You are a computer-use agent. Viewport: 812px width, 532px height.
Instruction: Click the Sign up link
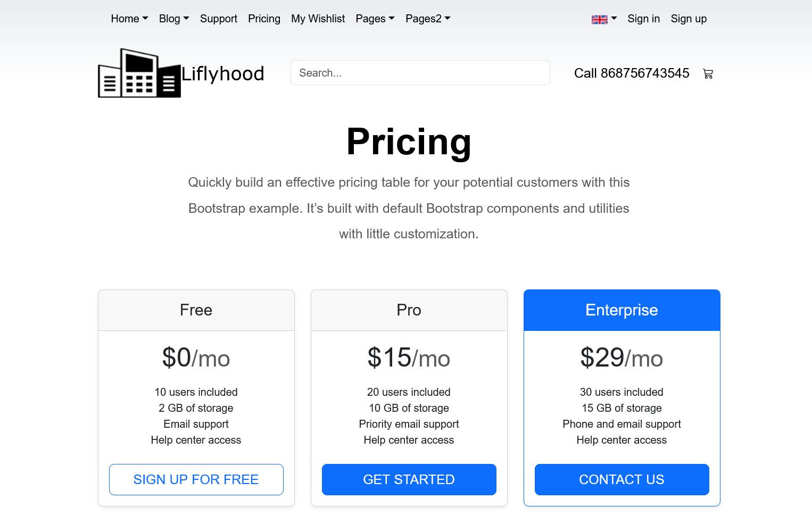[689, 19]
